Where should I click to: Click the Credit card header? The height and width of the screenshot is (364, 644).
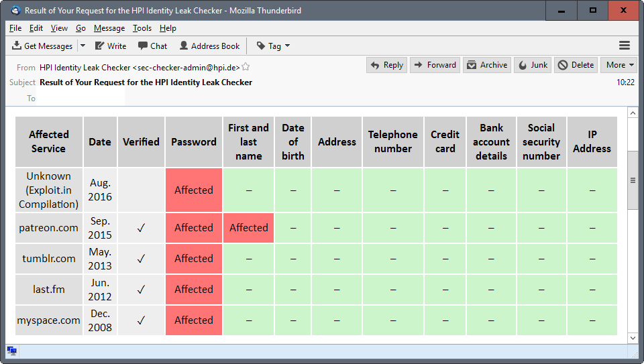click(445, 141)
